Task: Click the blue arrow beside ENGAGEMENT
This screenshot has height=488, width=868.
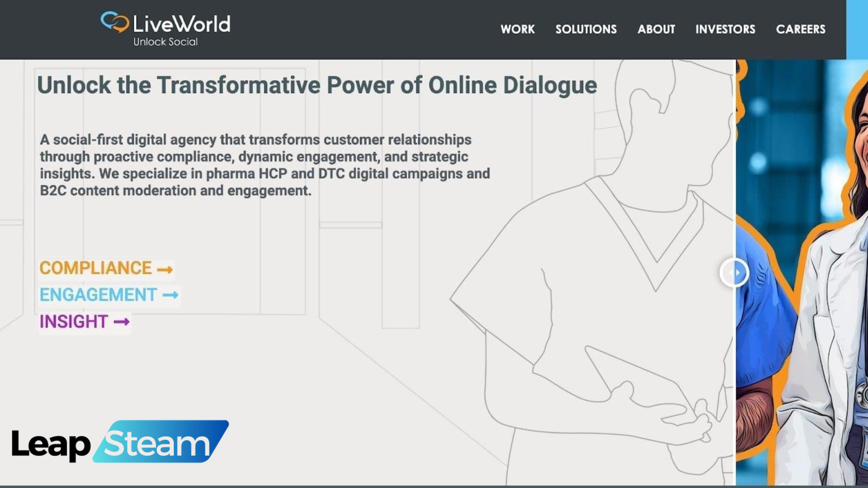Action: click(x=170, y=295)
